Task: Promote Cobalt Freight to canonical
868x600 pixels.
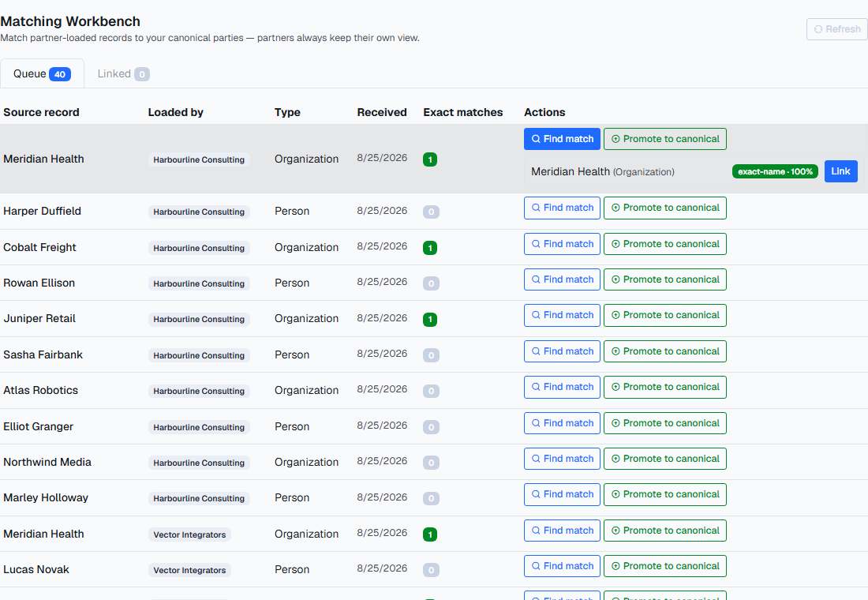Action: click(x=665, y=244)
